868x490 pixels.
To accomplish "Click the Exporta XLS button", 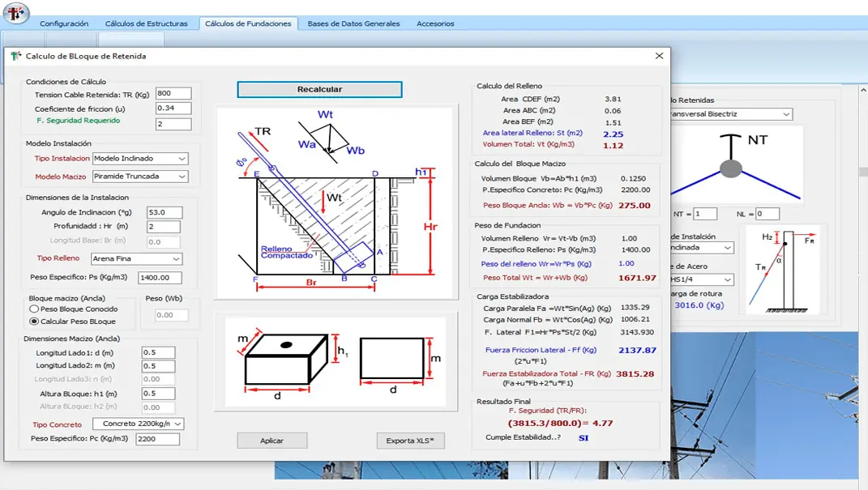I will [x=410, y=441].
